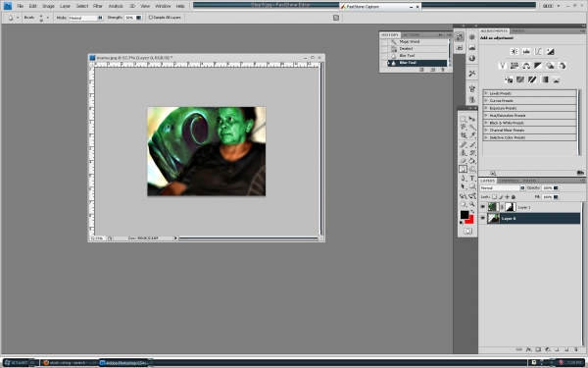Select the Move tool
The width and height of the screenshot is (588, 368).
[472, 119]
